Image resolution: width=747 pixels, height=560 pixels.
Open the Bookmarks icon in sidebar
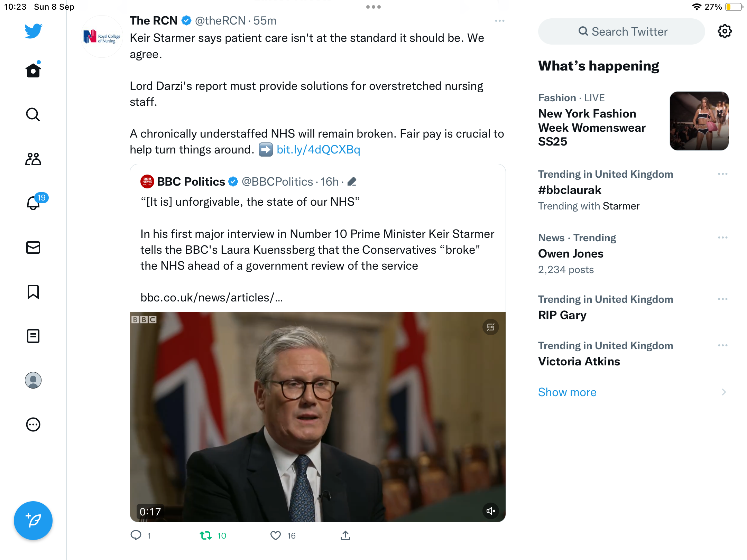[33, 292]
